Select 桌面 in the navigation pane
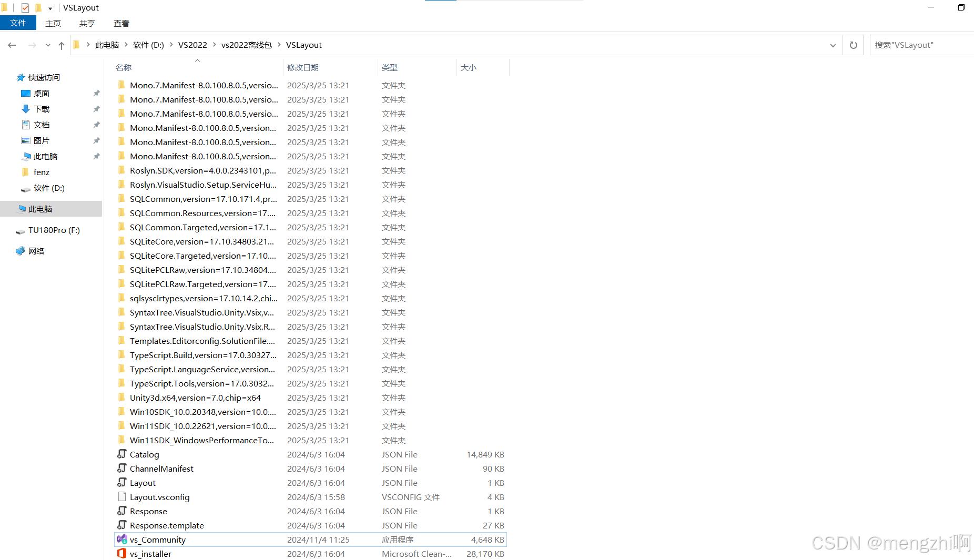The width and height of the screenshot is (974, 560). [42, 93]
